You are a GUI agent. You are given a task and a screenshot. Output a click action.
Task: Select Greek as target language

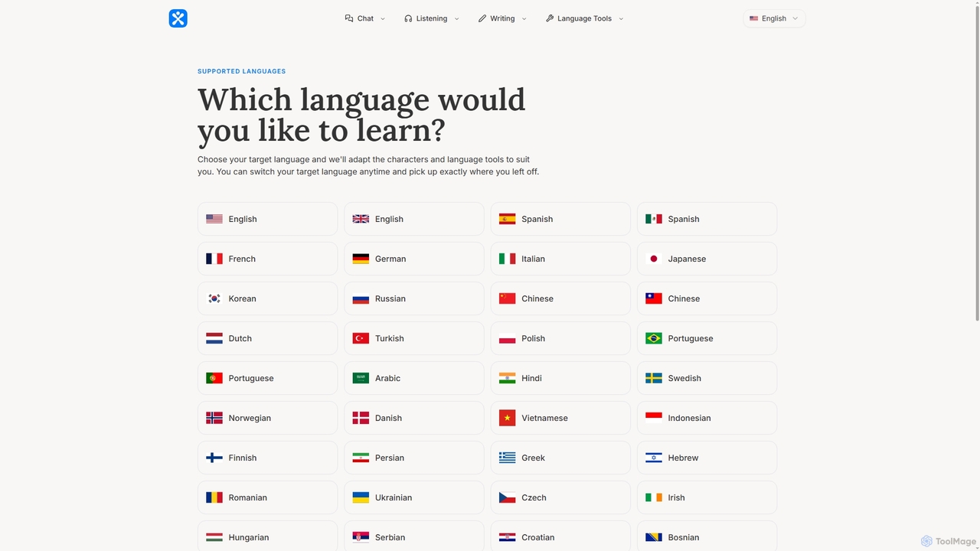click(x=560, y=458)
